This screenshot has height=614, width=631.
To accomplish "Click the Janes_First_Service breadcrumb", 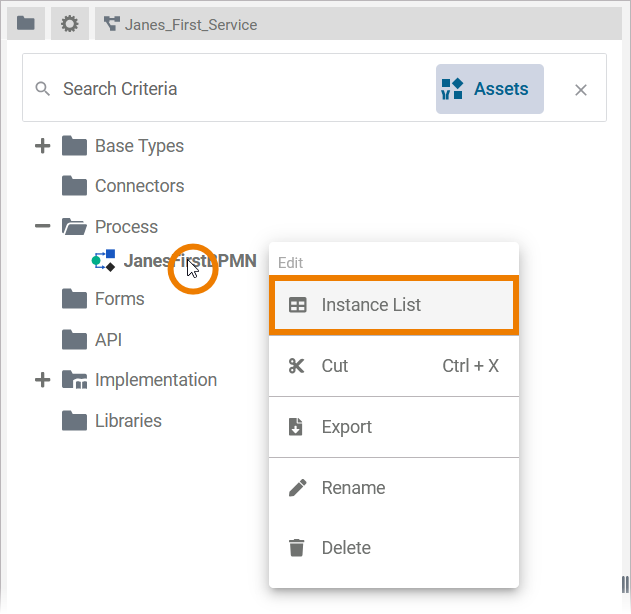I will 190,24.
